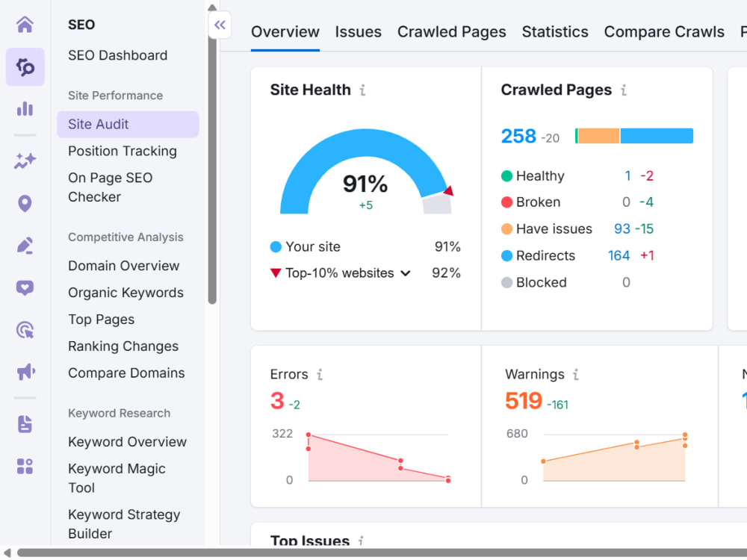The width and height of the screenshot is (747, 560).
Task: Click the horizontal scrollbar at bottom
Action: pyautogui.click(x=381, y=553)
